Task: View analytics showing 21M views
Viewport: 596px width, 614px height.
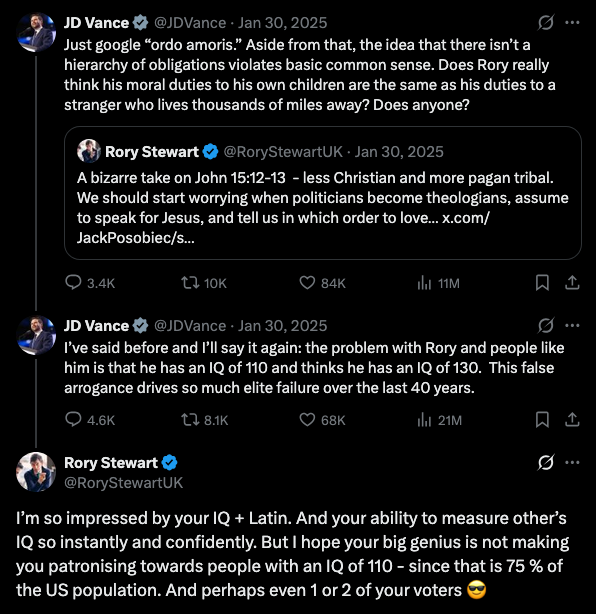Action: pyautogui.click(x=439, y=420)
